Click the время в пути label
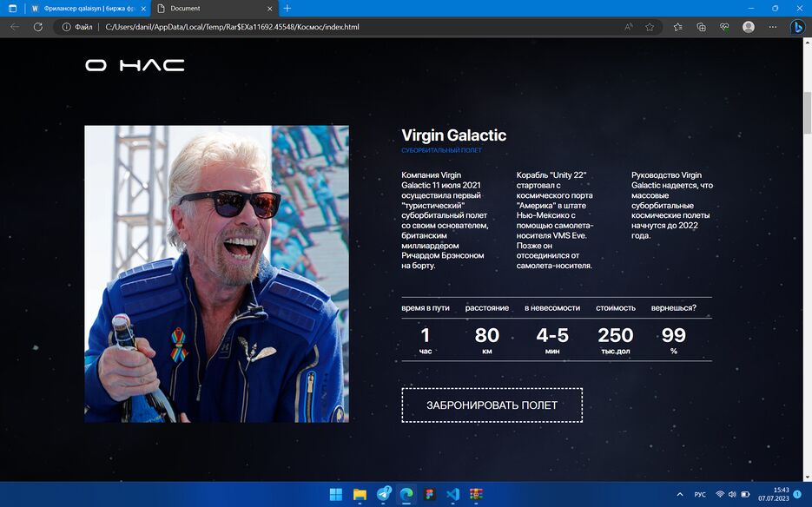 click(x=426, y=307)
